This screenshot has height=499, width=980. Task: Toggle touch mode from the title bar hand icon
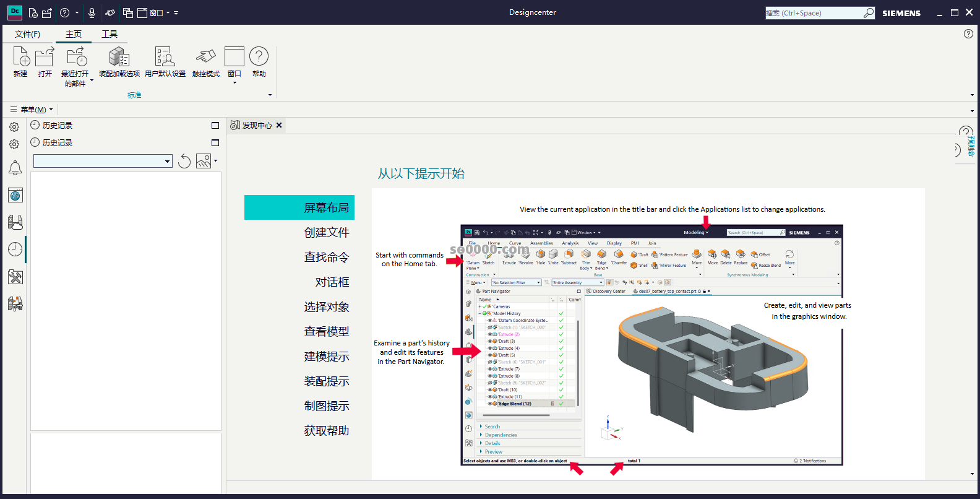tap(110, 12)
